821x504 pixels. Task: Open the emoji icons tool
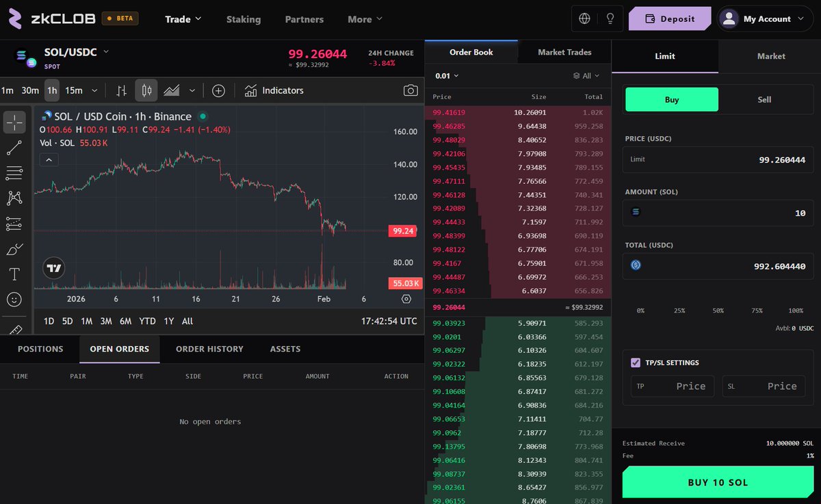pos(14,300)
